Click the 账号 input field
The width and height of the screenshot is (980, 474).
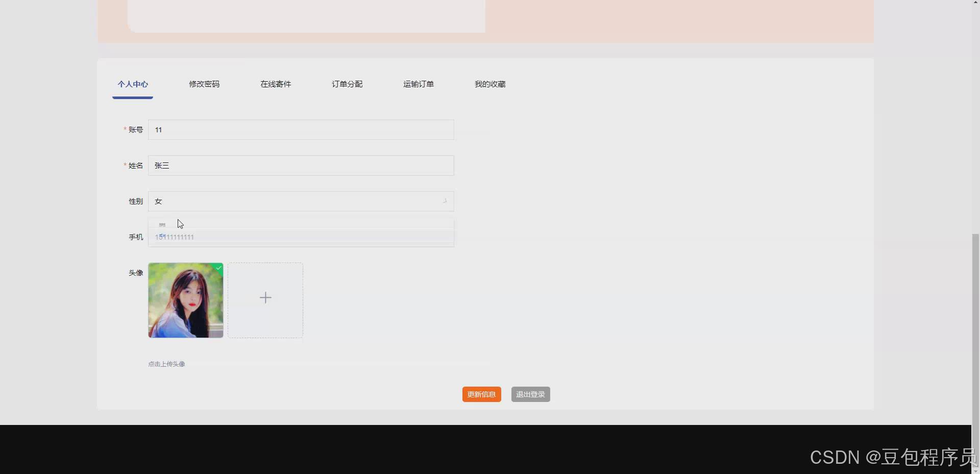301,130
